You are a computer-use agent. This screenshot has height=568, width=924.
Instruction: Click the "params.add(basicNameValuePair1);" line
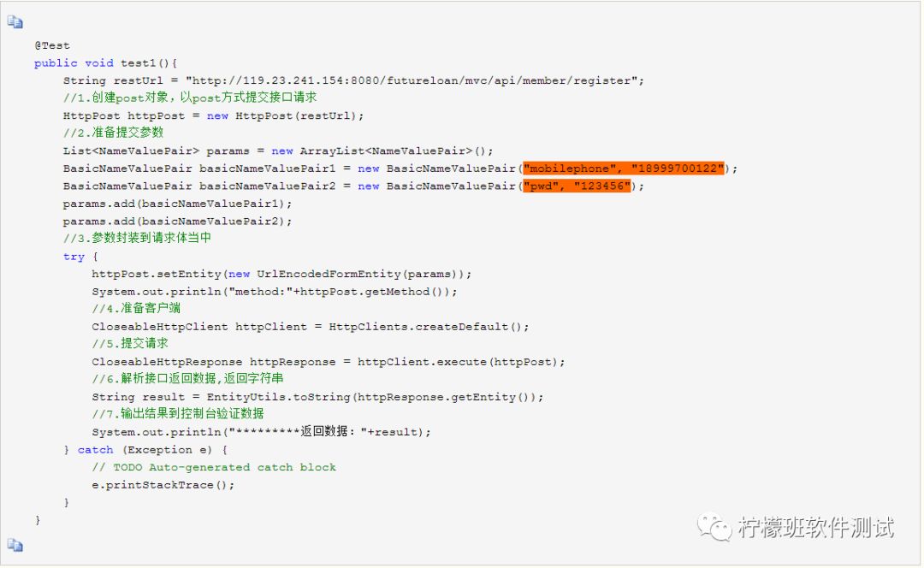(x=177, y=204)
